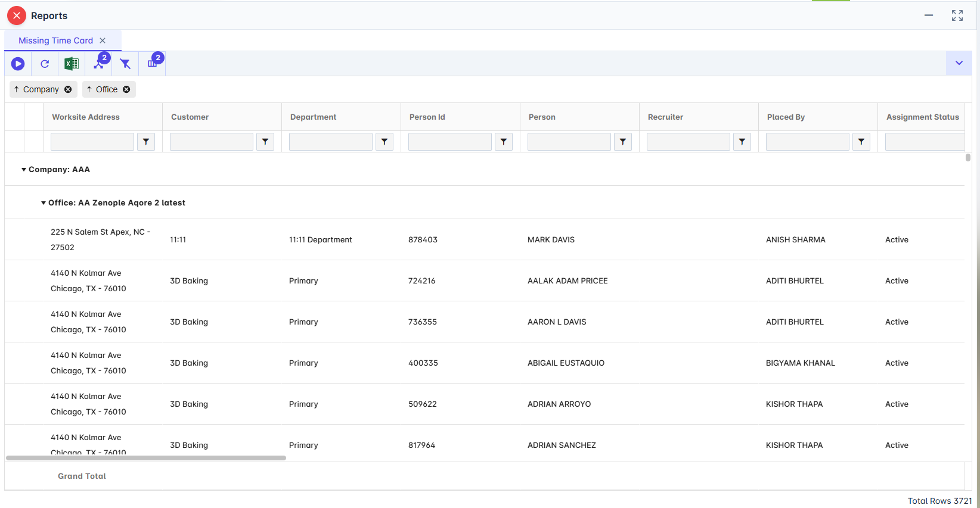Screen dimensions: 980x508
Task: Select the BIGYAMA KHANAL cell
Action: [800, 363]
